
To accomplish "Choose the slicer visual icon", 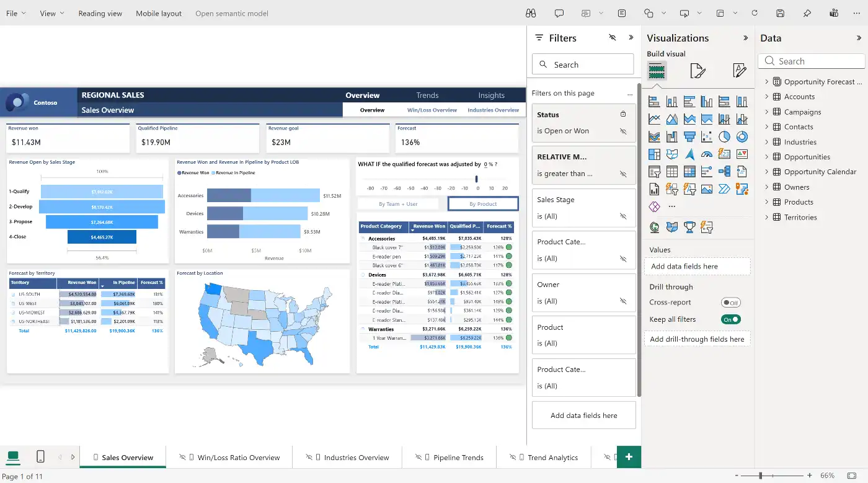I will point(654,172).
